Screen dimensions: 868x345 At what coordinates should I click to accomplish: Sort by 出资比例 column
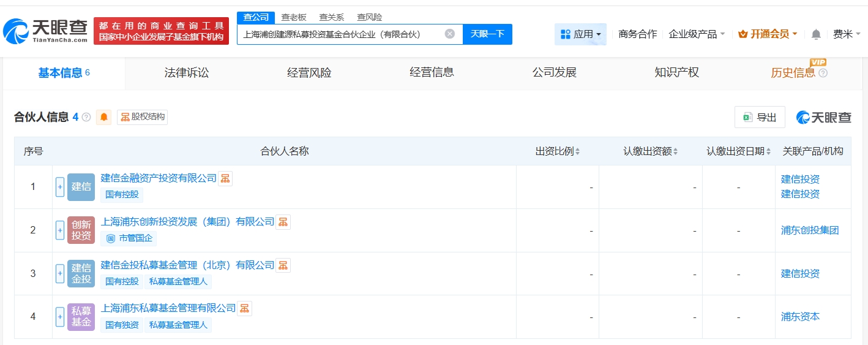pos(557,151)
